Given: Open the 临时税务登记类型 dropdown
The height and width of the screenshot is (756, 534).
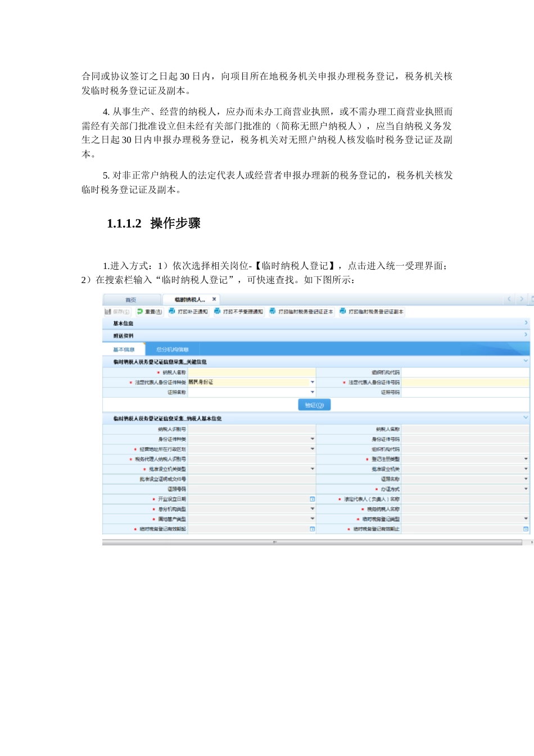Looking at the screenshot, I should pyautogui.click(x=526, y=519).
